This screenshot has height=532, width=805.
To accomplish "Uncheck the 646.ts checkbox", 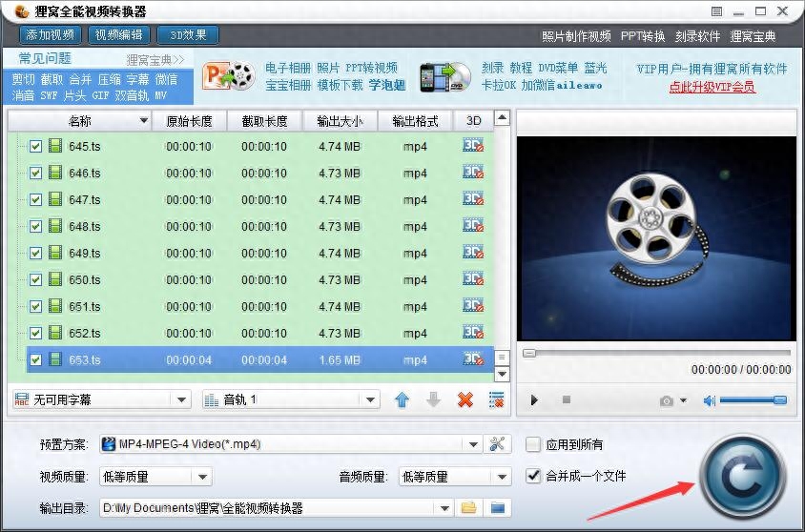I will [x=35, y=173].
